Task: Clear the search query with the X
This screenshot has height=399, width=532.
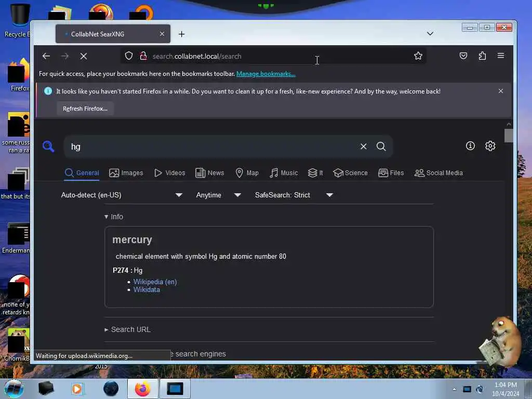Action: coord(363,146)
